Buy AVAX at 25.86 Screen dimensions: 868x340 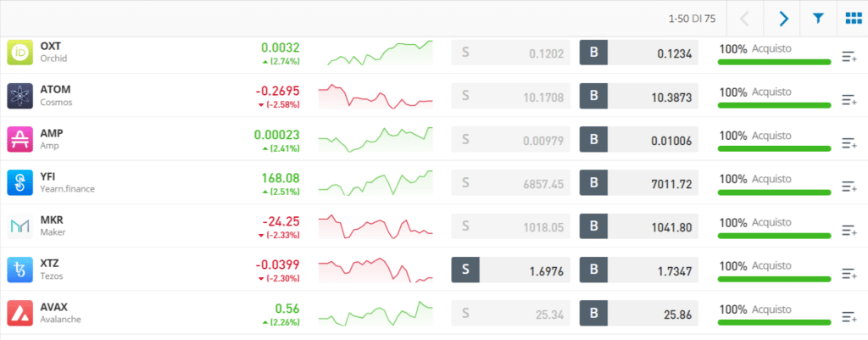[639, 314]
